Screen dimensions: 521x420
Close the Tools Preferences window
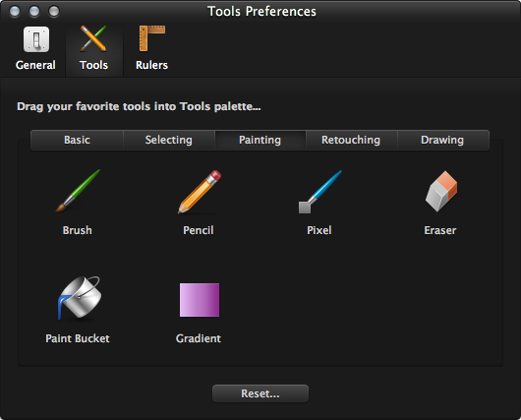pyautogui.click(x=15, y=11)
